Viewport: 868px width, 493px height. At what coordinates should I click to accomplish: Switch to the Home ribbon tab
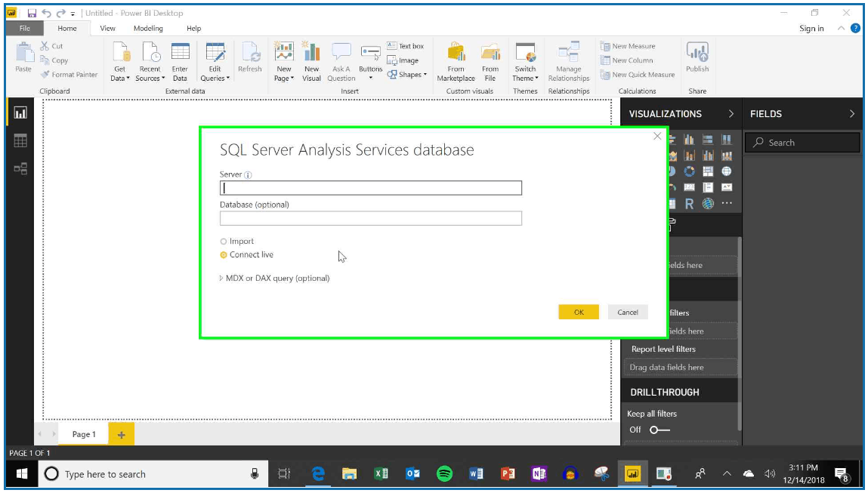click(67, 28)
